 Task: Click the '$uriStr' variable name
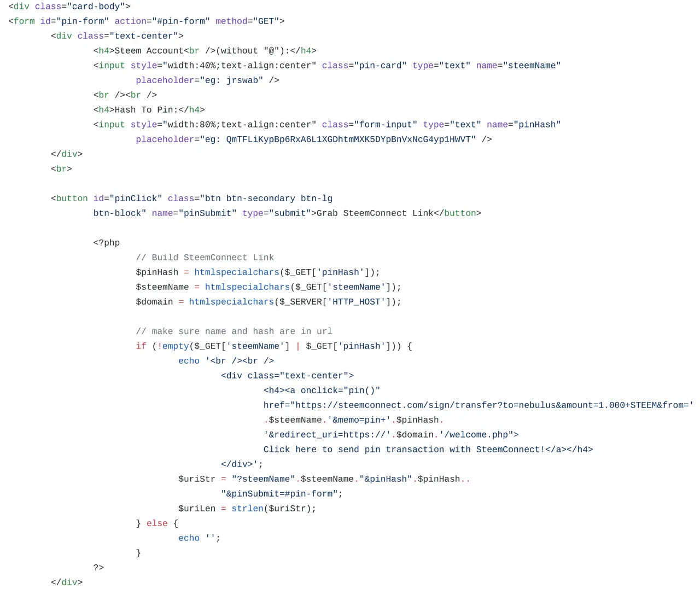197,479
